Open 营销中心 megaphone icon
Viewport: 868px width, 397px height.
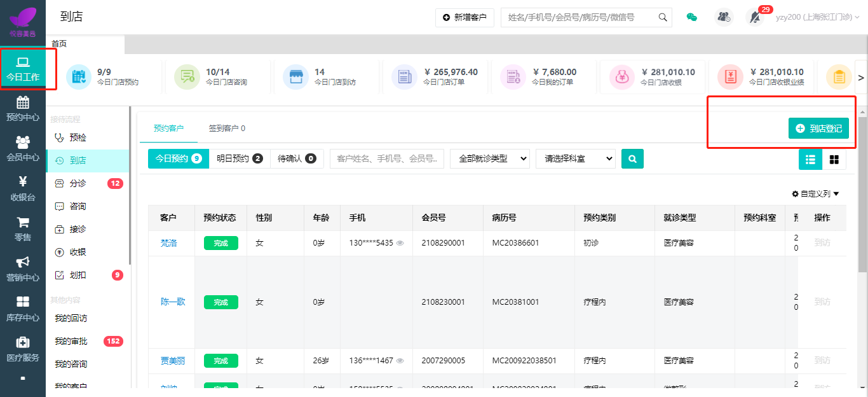[23, 262]
